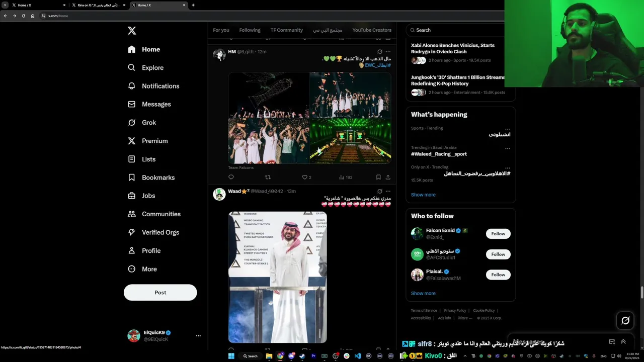The width and height of the screenshot is (644, 362).
Task: Like HM's post heart icon
Action: [304, 177]
